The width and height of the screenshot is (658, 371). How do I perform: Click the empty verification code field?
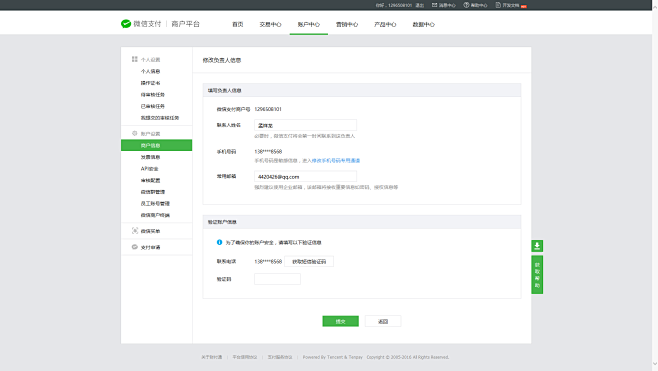[277, 279]
